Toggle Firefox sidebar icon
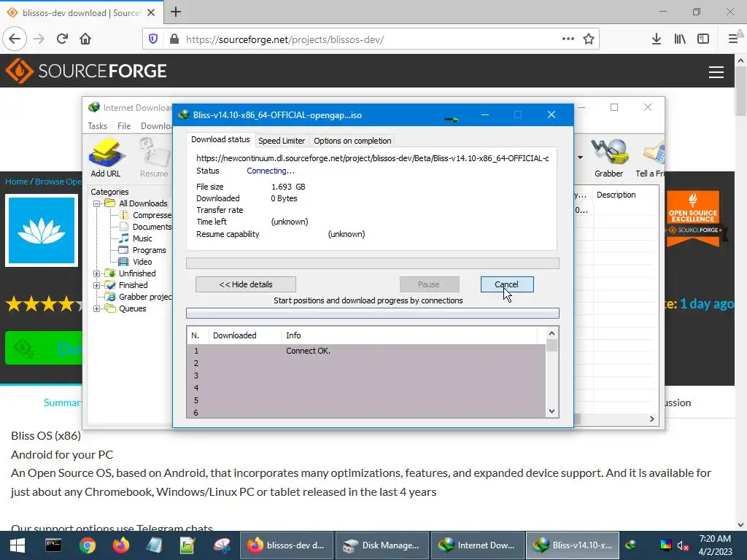The width and height of the screenshot is (747, 560). point(703,39)
